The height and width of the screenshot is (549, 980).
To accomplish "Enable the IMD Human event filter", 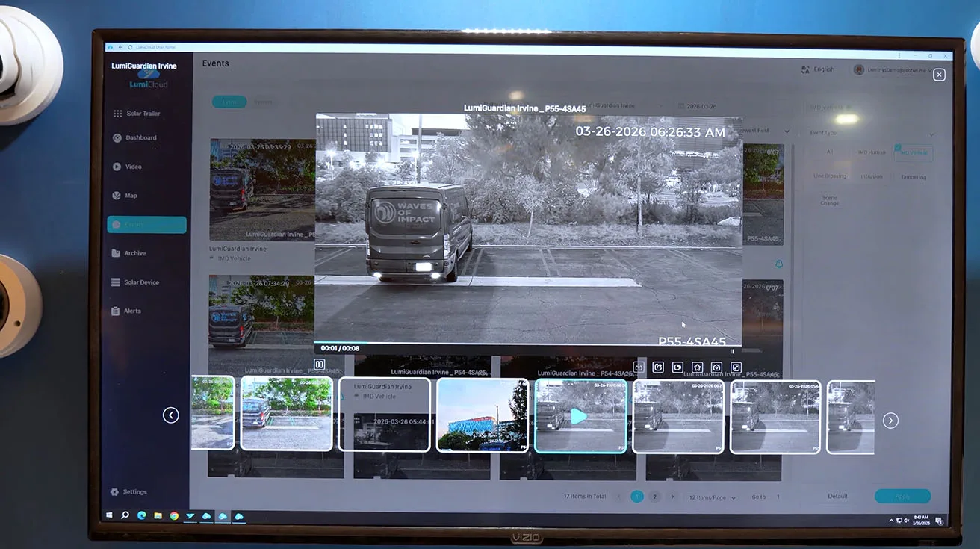I will pyautogui.click(x=871, y=152).
